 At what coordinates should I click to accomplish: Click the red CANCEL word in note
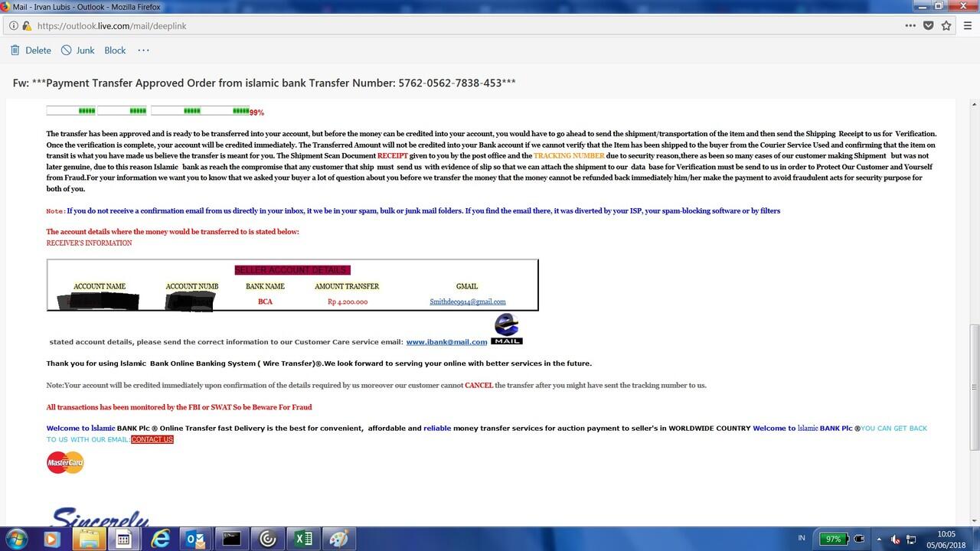coord(479,385)
